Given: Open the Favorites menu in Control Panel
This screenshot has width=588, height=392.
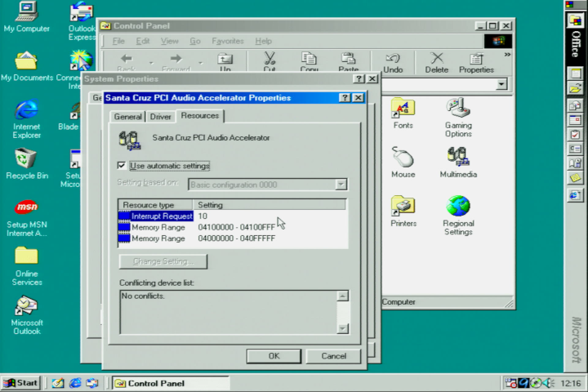Looking at the screenshot, I should pos(228,41).
